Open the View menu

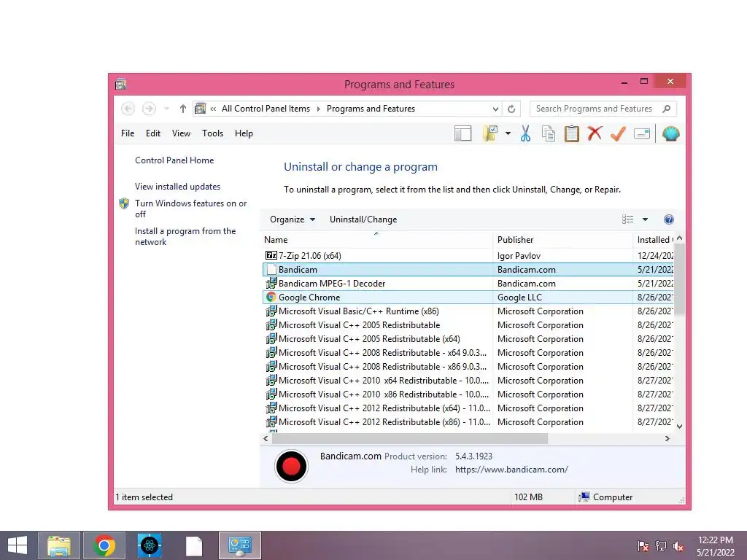(x=181, y=133)
